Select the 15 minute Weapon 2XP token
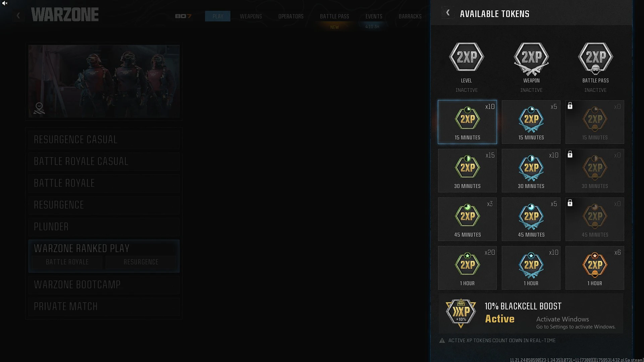644x362 pixels. (x=531, y=122)
